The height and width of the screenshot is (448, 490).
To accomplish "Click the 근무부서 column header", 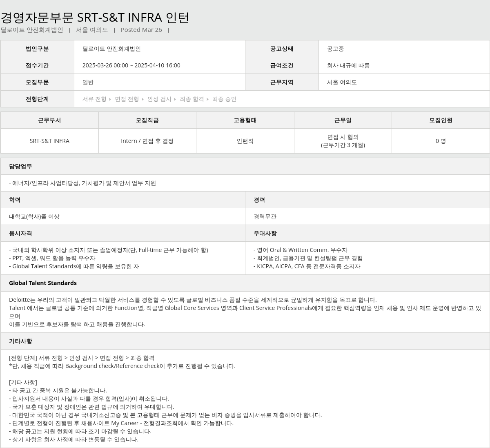I will (49, 120).
